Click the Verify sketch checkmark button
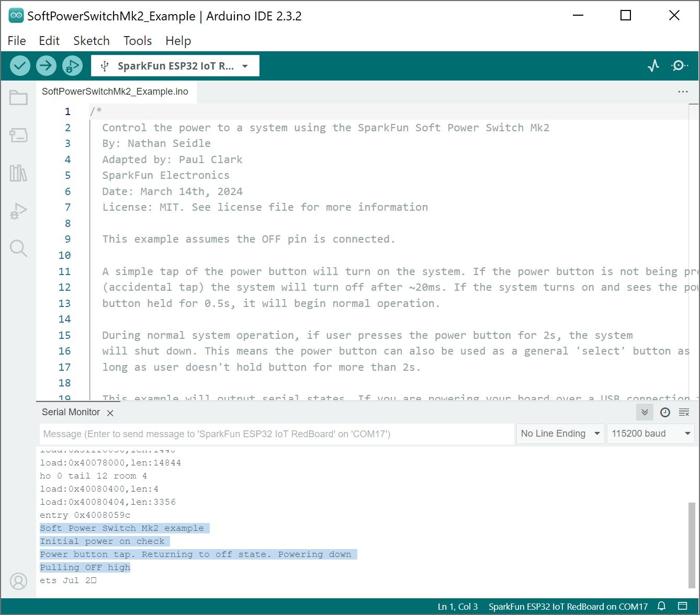Screen dimensions: 700x615 coord(20,66)
